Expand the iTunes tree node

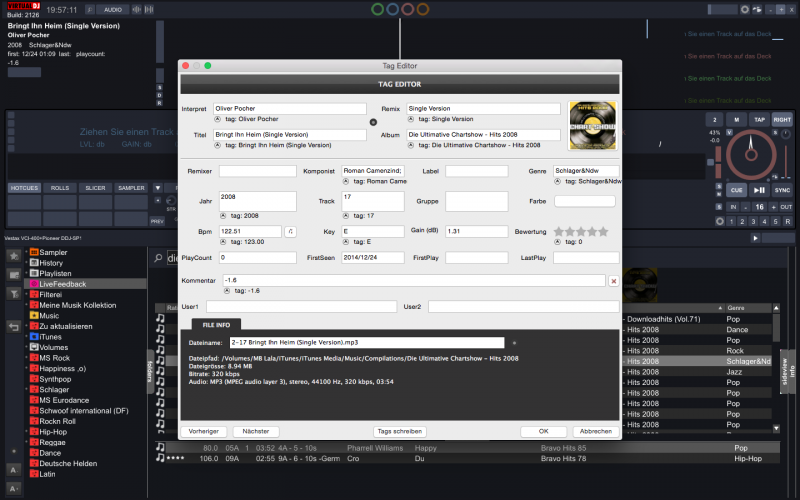click(x=27, y=337)
